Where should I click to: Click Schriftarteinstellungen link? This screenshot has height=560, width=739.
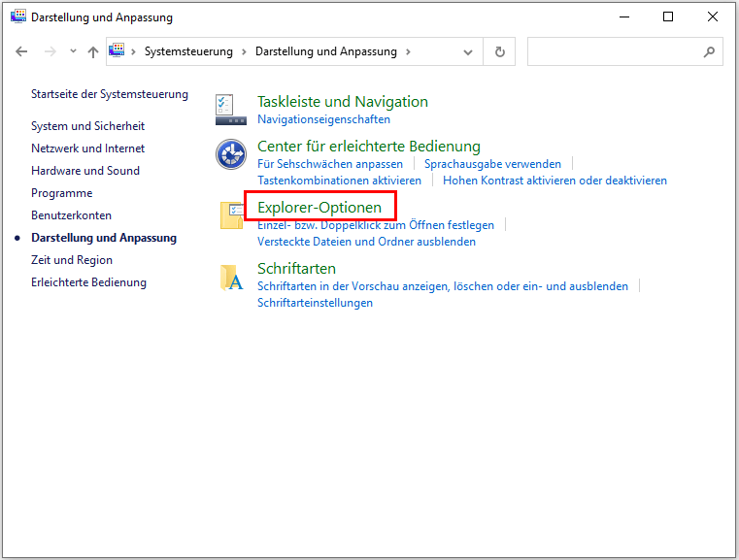tap(315, 303)
